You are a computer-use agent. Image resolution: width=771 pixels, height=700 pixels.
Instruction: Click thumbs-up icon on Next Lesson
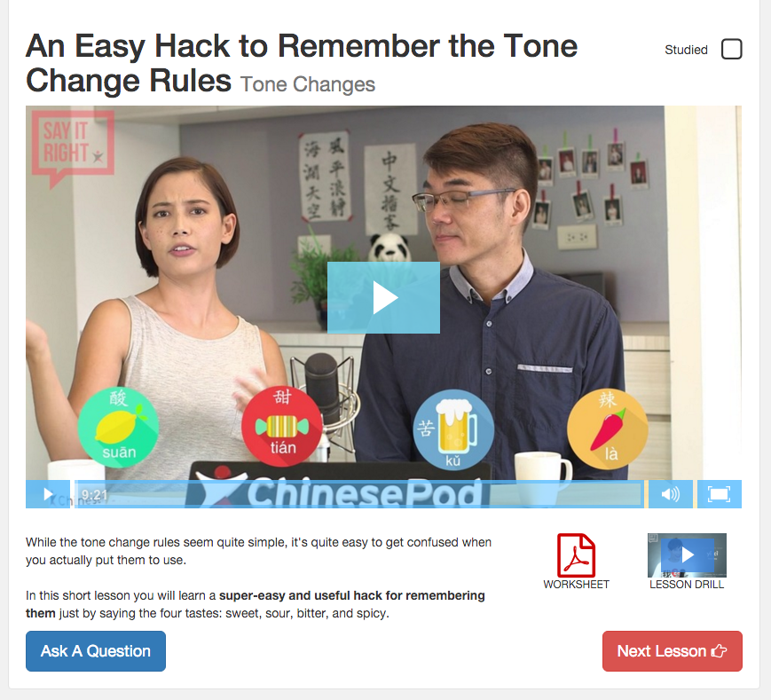tap(719, 651)
